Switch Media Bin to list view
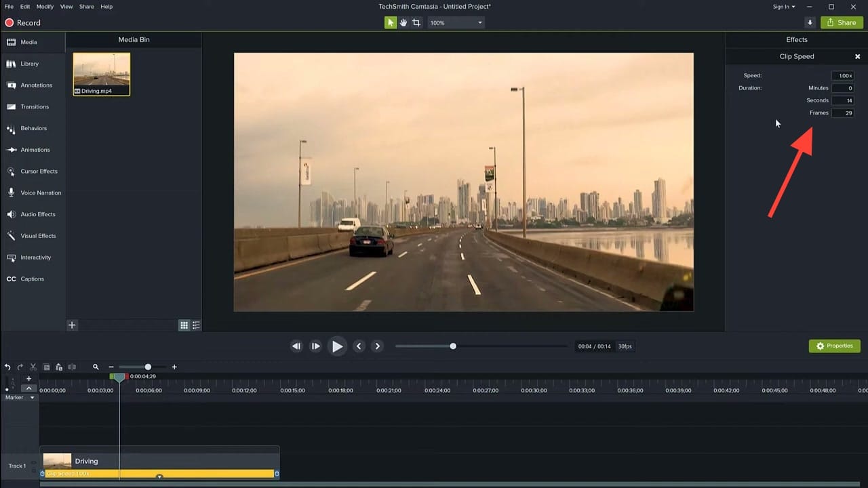Viewport: 868px width, 488px height. click(196, 325)
